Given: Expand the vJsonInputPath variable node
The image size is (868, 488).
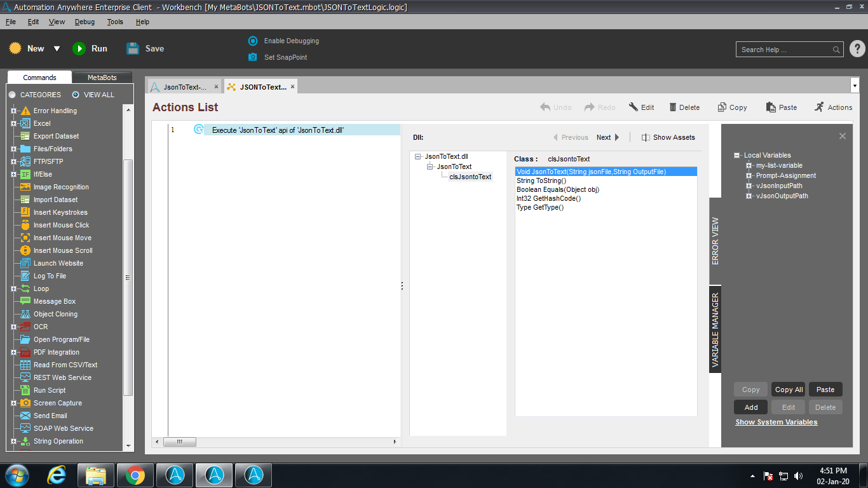Looking at the screenshot, I should (x=749, y=186).
